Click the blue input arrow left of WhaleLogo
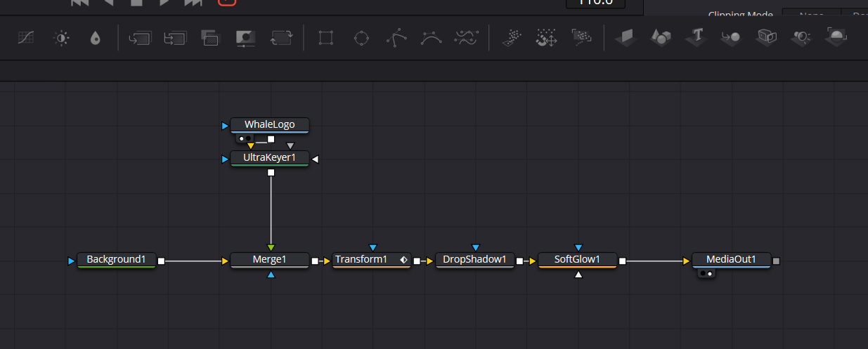The width and height of the screenshot is (868, 349). click(x=225, y=126)
